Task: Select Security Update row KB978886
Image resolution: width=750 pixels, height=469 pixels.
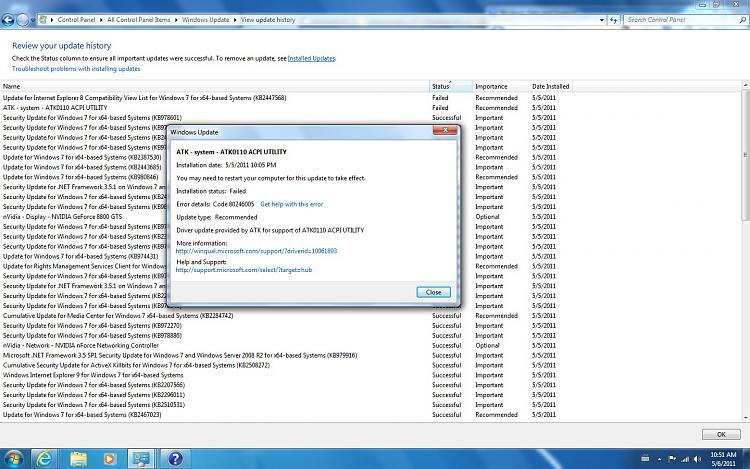Action: click(x=286, y=336)
